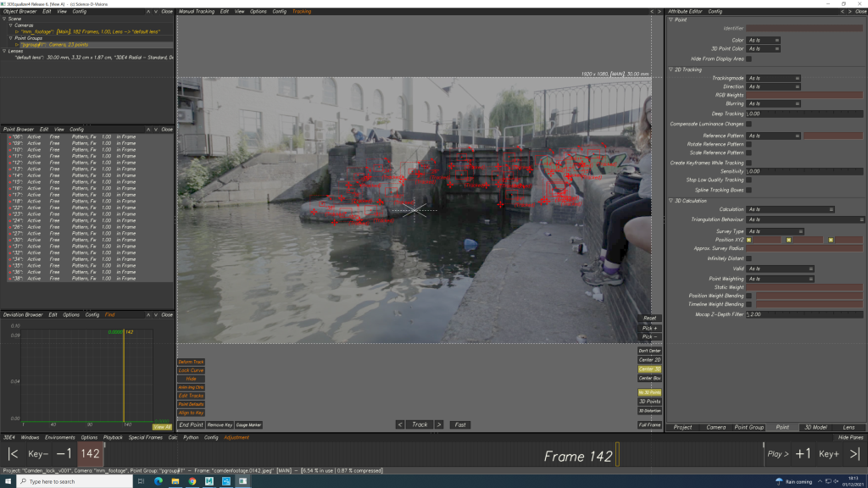Collapse the Point Groups tree node
This screenshot has width=868, height=488.
(10, 38)
